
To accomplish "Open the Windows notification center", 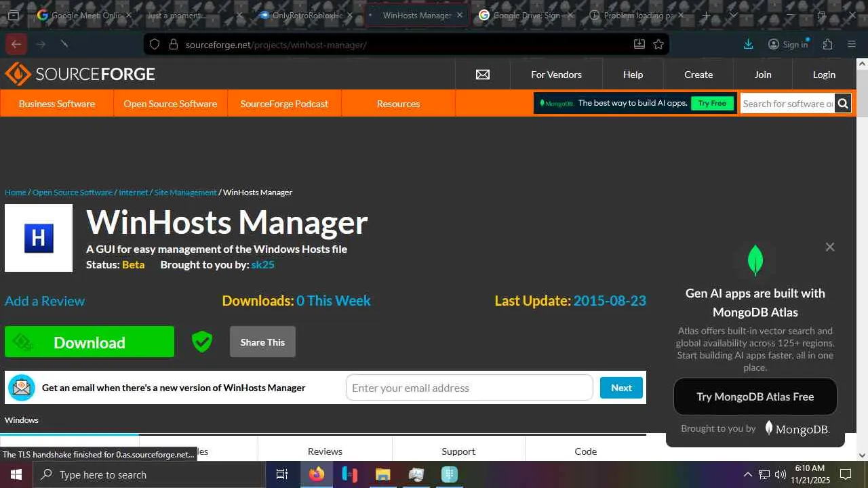I will (x=846, y=474).
